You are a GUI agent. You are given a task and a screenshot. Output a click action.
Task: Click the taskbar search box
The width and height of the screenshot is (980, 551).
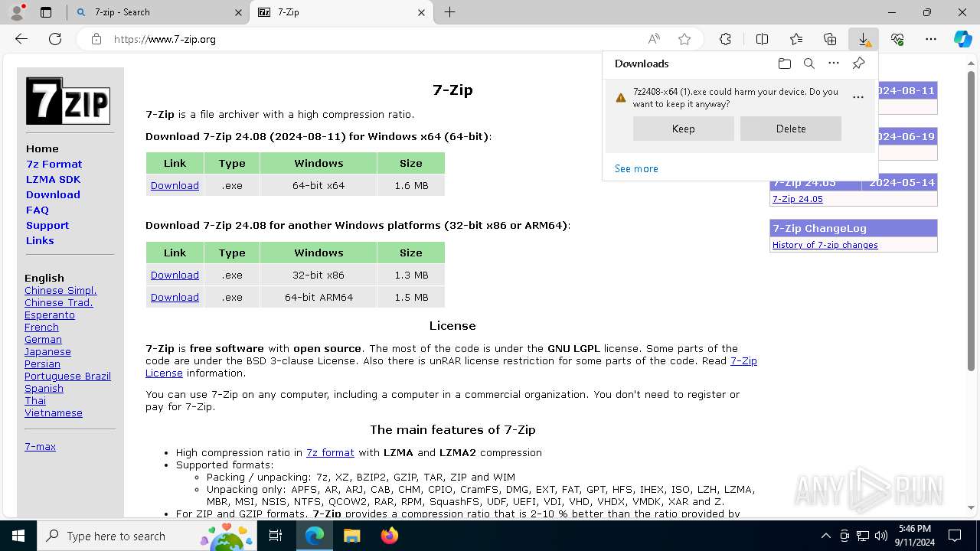[x=147, y=536]
